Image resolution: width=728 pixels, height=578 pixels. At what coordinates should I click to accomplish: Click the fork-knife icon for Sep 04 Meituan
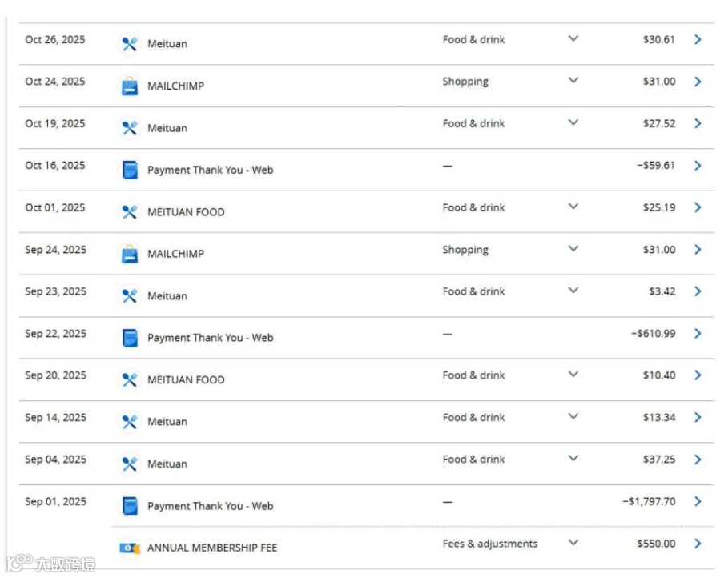[130, 464]
